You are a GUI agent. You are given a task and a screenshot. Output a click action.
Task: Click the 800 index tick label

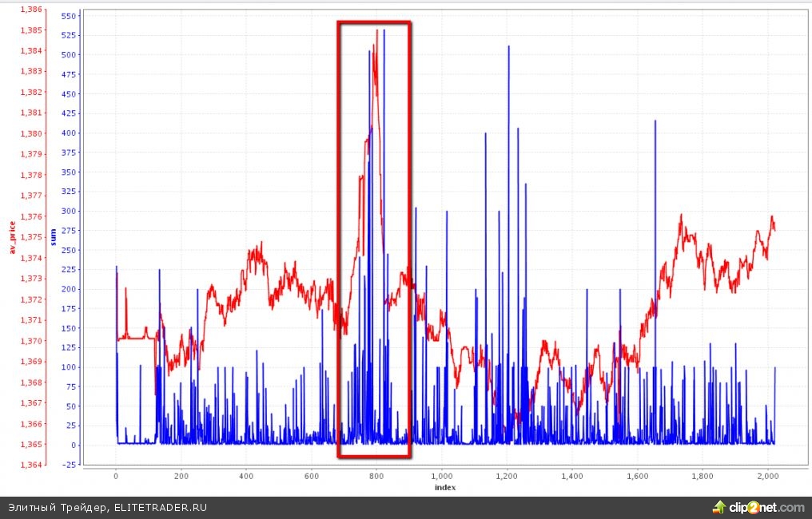tap(377, 475)
